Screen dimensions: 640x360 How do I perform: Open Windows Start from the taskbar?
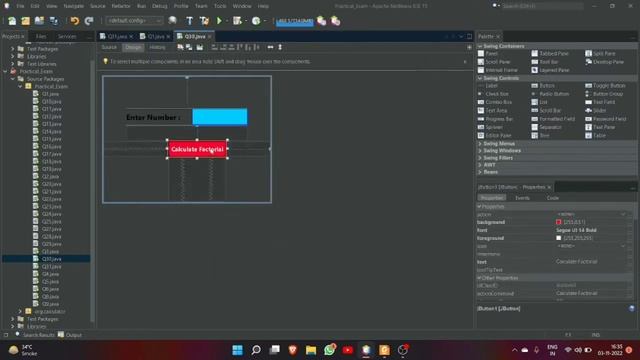(x=237, y=350)
